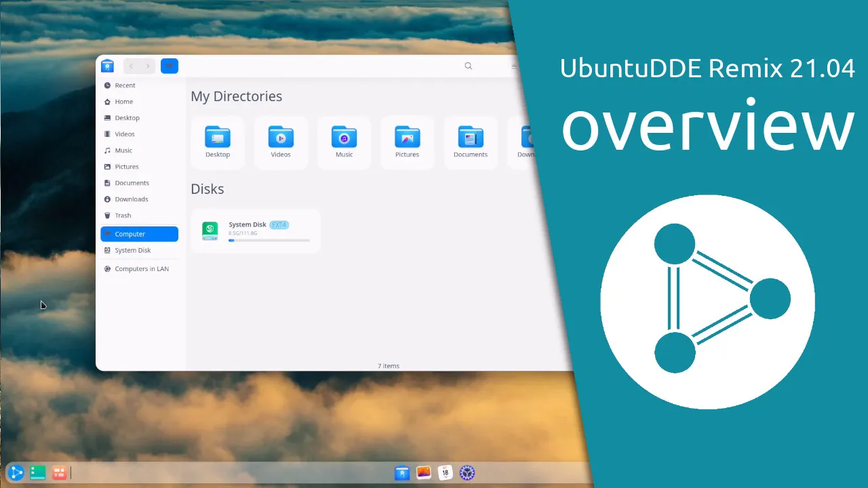Select Pictures in the sidebar
Viewport: 868px width, 488px height.
(x=140, y=167)
